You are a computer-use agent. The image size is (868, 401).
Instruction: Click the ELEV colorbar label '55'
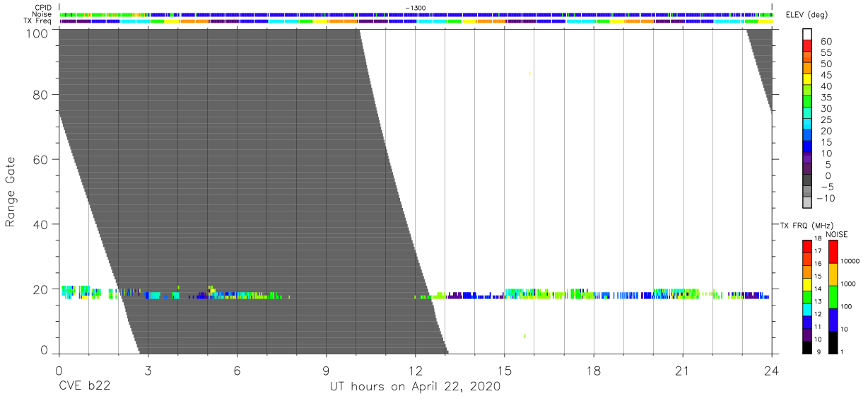[x=826, y=53]
